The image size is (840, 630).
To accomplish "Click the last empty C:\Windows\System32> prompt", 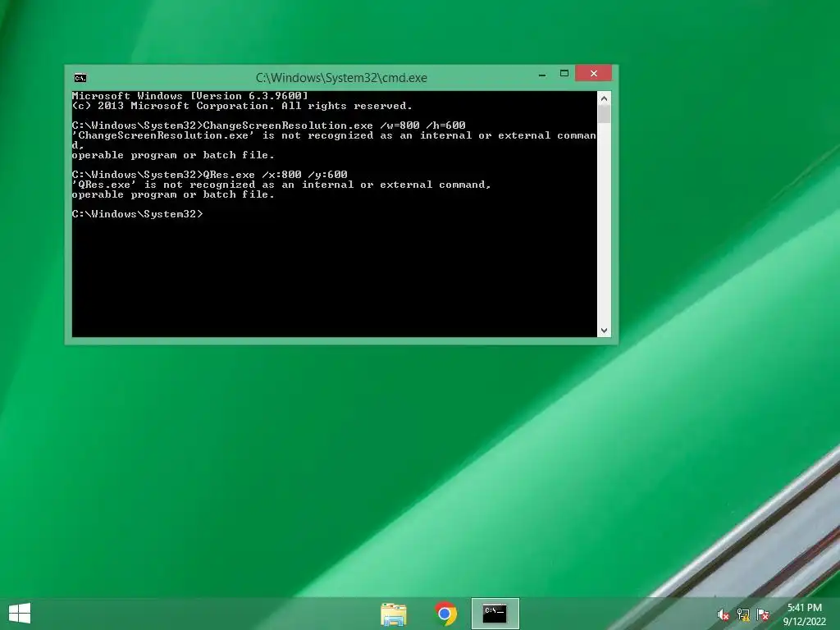I will (138, 214).
